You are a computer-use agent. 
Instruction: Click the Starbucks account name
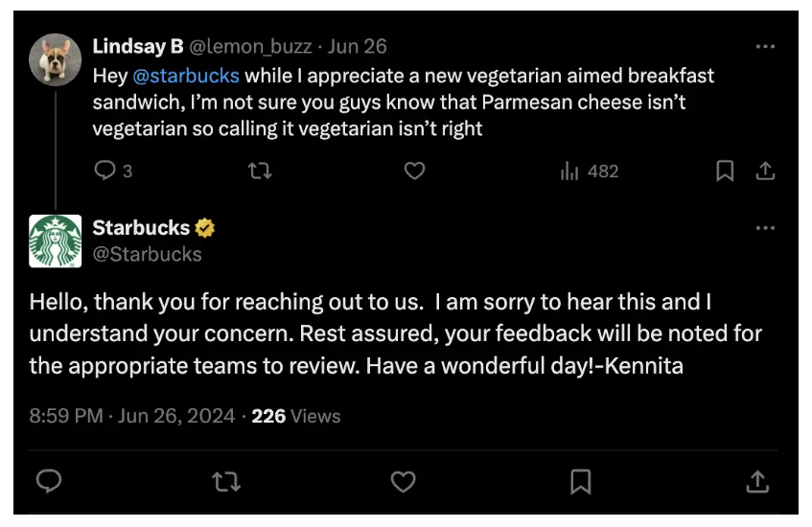[141, 228]
